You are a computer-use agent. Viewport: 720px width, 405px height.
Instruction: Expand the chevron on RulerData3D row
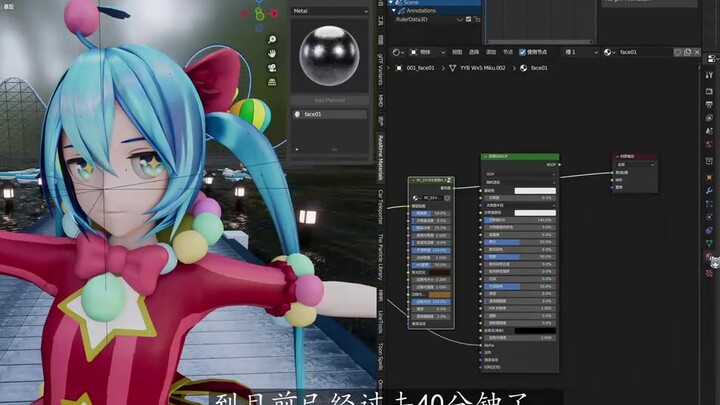(x=460, y=20)
